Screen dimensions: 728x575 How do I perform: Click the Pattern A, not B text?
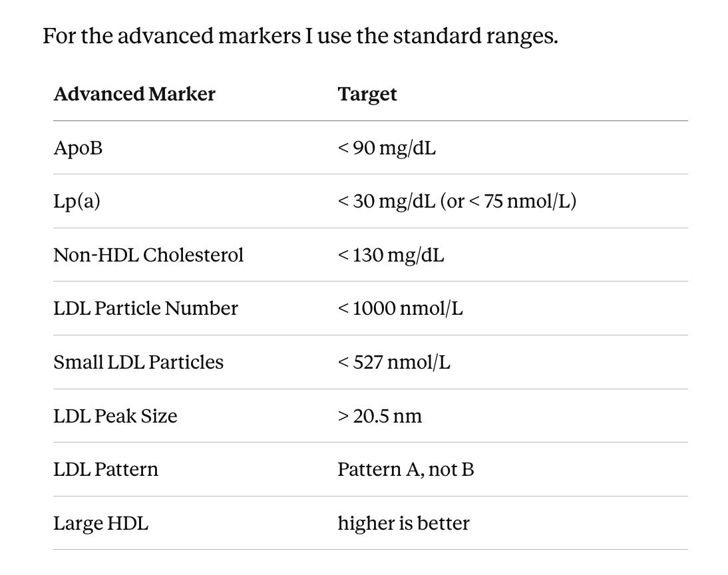[406, 470]
